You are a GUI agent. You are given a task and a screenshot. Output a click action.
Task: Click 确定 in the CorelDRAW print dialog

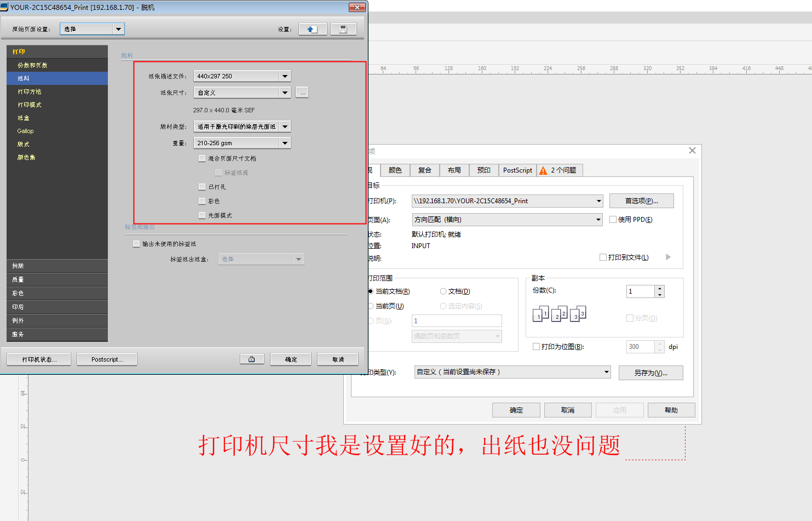point(516,410)
